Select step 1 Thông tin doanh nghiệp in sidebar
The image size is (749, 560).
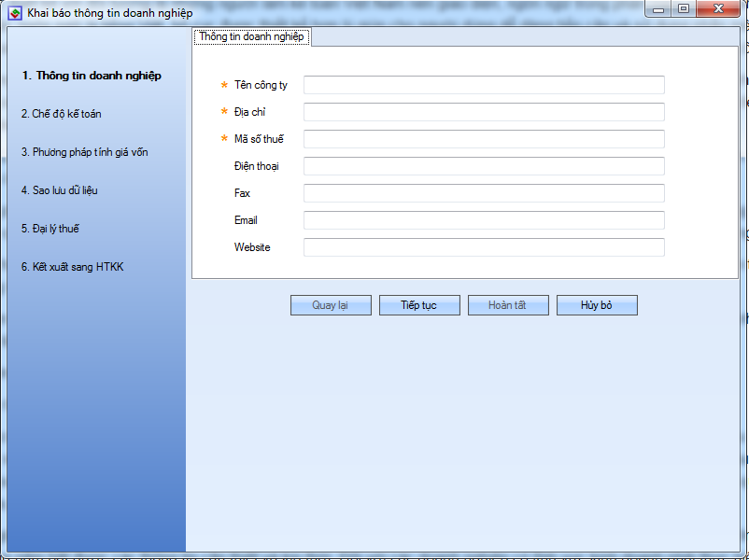[x=92, y=76]
